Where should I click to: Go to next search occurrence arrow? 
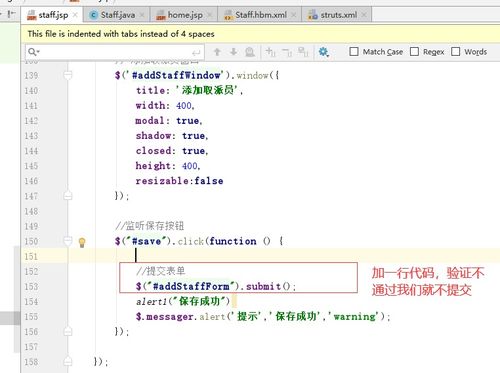tap(234, 52)
